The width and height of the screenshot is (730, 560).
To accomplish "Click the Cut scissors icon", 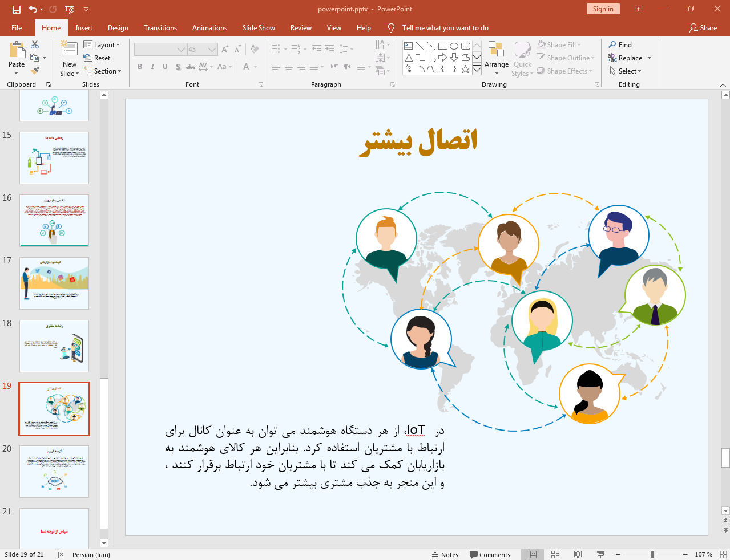I will 35,44.
